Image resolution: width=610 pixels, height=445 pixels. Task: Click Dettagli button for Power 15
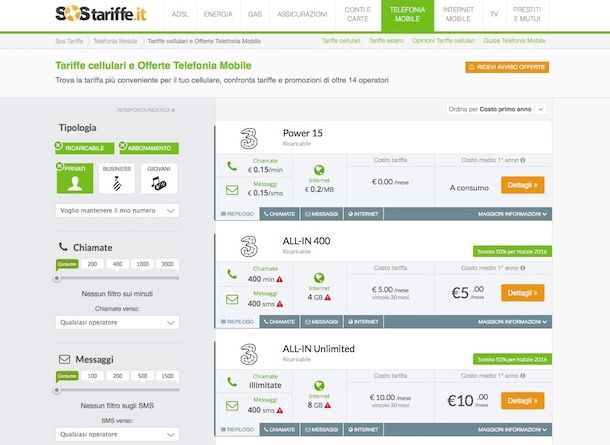pos(522,185)
